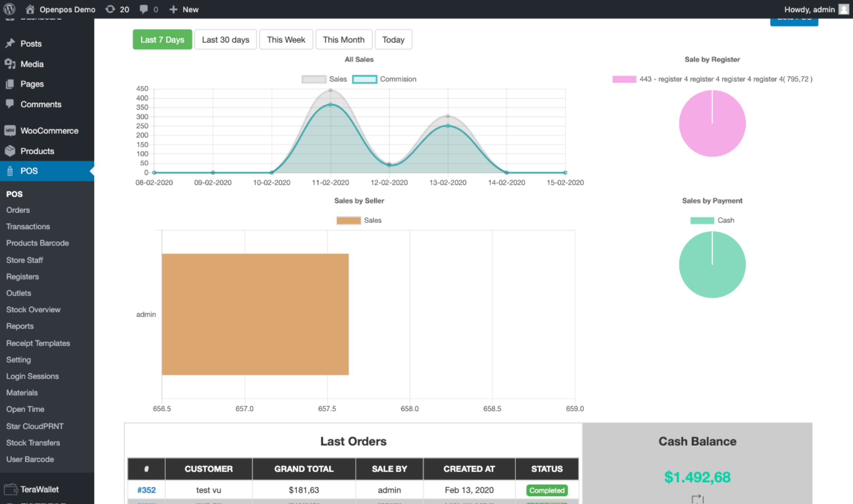Open the Openpos Demo home icon
The width and height of the screenshot is (853, 504).
pos(30,9)
